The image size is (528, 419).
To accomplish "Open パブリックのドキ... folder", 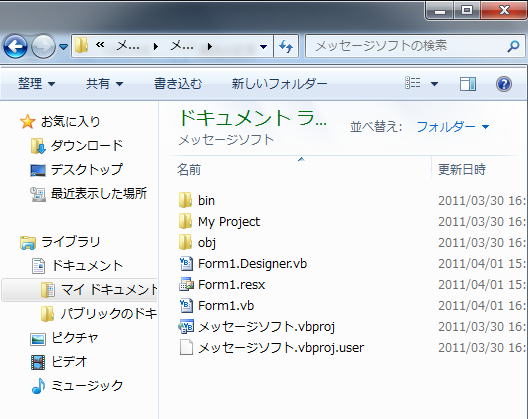I will [x=109, y=314].
